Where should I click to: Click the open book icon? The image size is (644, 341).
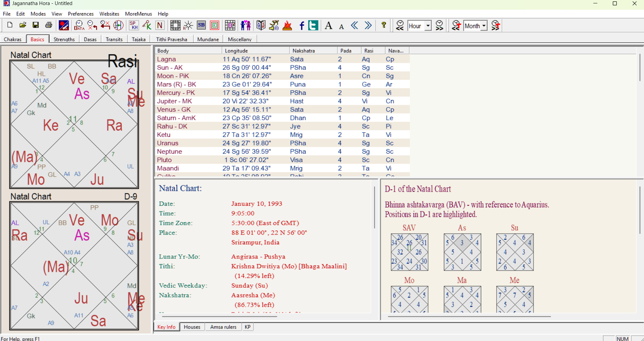261,25
